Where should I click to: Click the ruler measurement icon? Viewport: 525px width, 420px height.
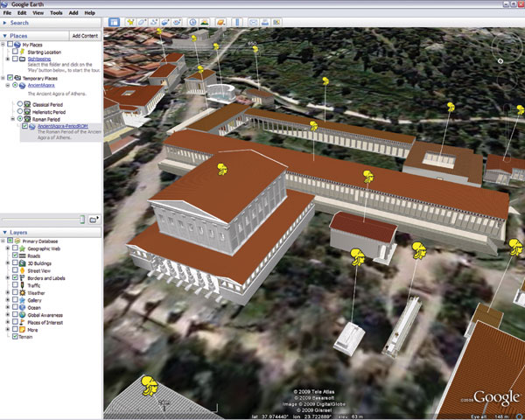point(238,20)
